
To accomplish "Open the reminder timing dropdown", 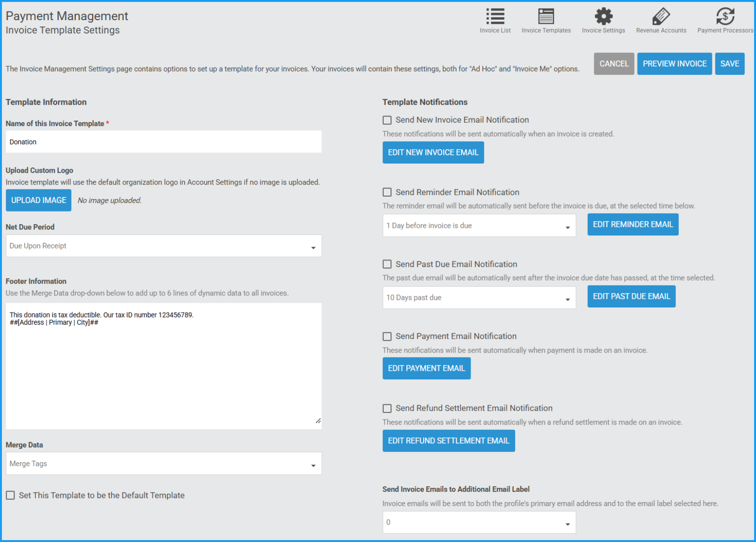I will click(x=479, y=226).
